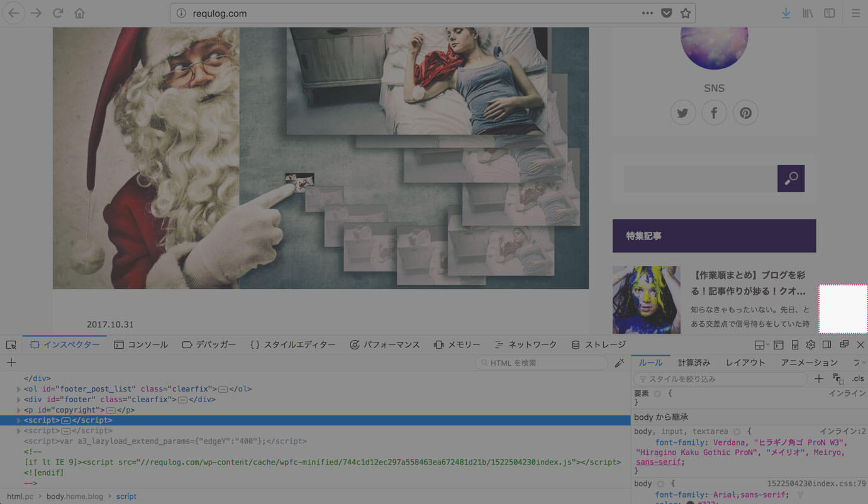The height and width of the screenshot is (504, 868).
Task: Open the browser home page icon
Action: click(x=79, y=13)
